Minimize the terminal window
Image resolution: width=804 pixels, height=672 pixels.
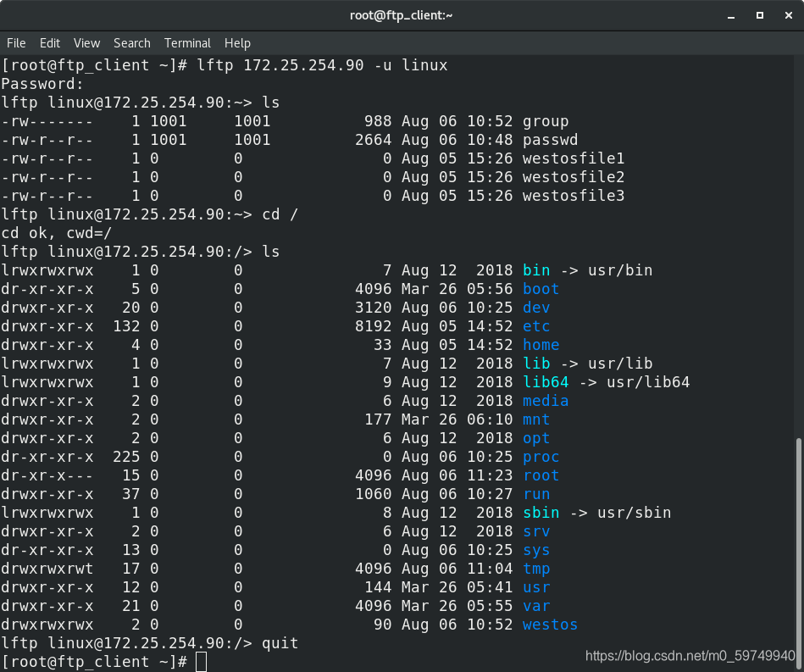[731, 16]
